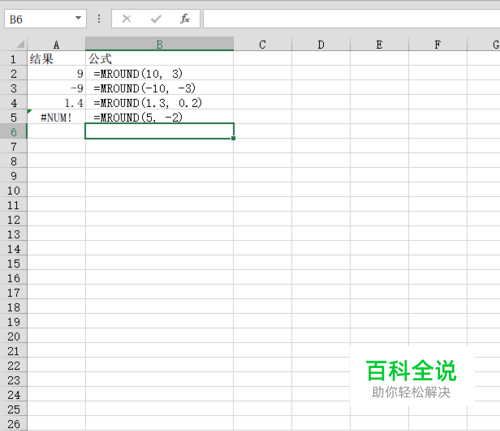Select cell A2 with value 9
The width and height of the screenshot is (500, 431).
click(x=56, y=74)
